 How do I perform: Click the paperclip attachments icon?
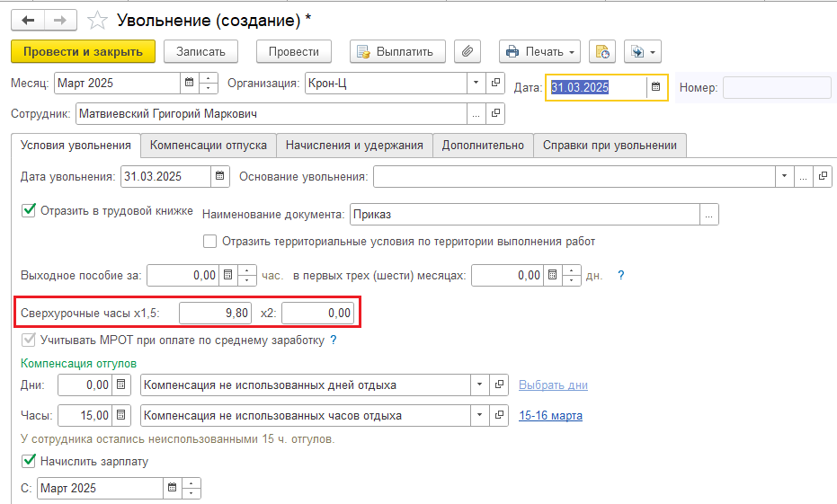pyautogui.click(x=467, y=51)
